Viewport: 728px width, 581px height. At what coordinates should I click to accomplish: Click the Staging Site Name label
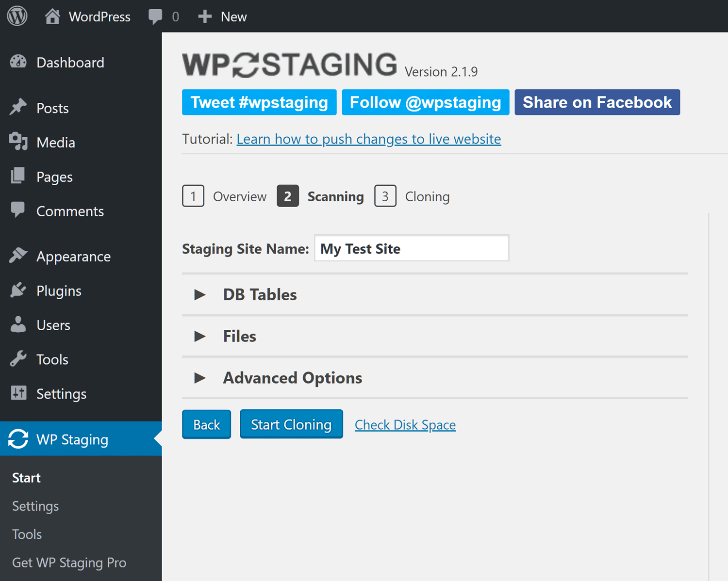(246, 249)
